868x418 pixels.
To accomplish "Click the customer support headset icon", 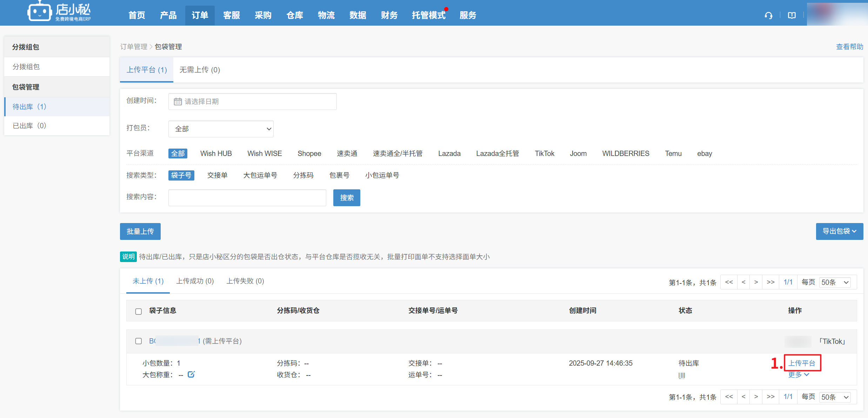I will point(768,15).
